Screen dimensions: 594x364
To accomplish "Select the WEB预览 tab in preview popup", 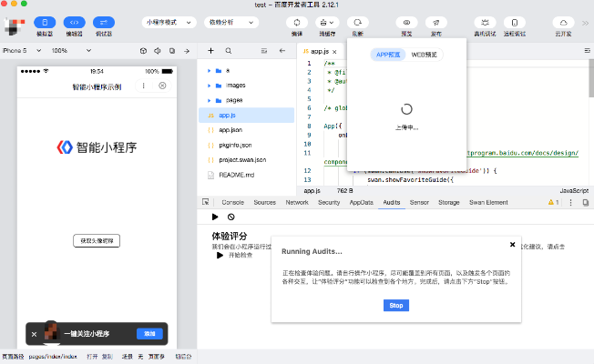I will coord(424,55).
